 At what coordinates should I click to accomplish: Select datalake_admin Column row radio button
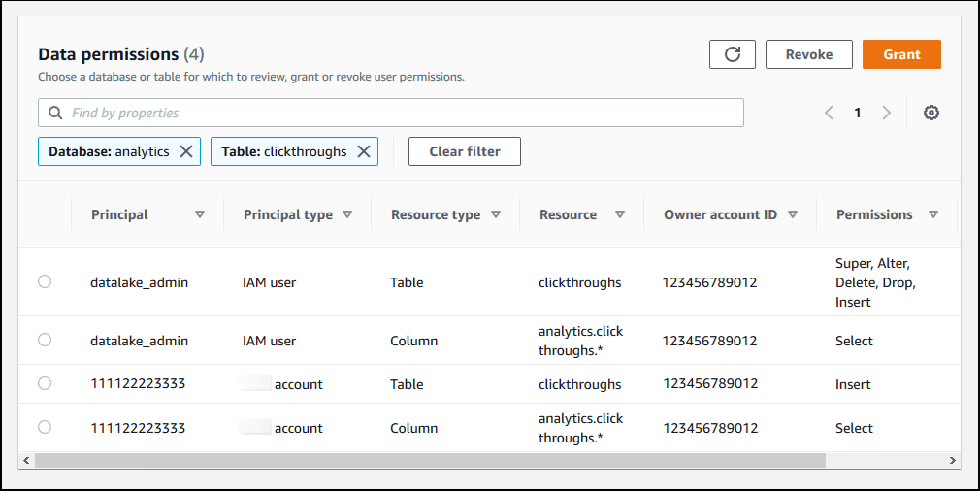pyautogui.click(x=45, y=340)
